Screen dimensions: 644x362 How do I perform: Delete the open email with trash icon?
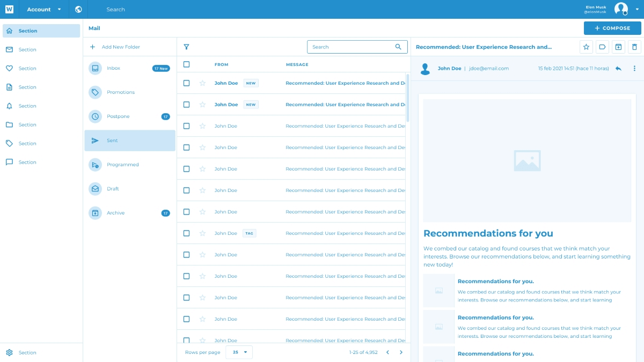tap(634, 47)
